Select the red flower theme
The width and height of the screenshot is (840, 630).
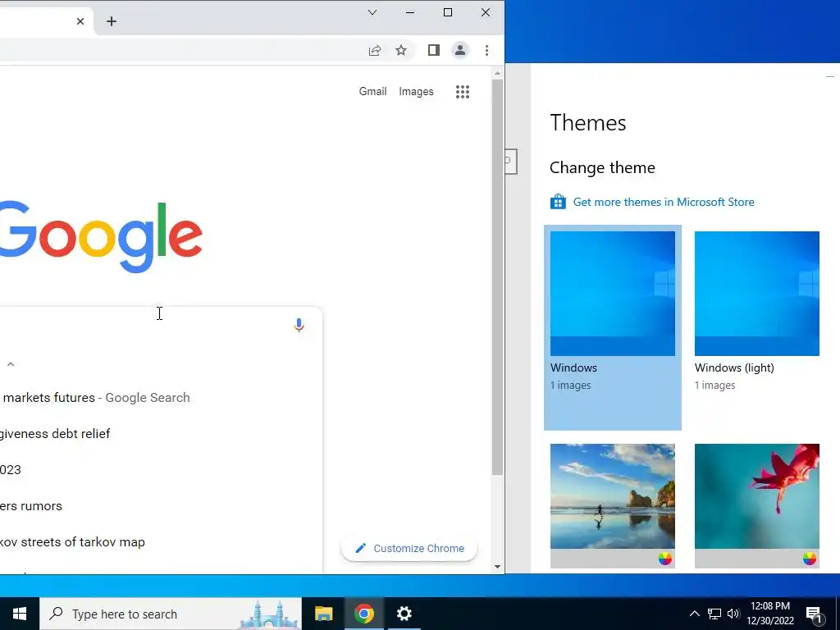coord(757,505)
